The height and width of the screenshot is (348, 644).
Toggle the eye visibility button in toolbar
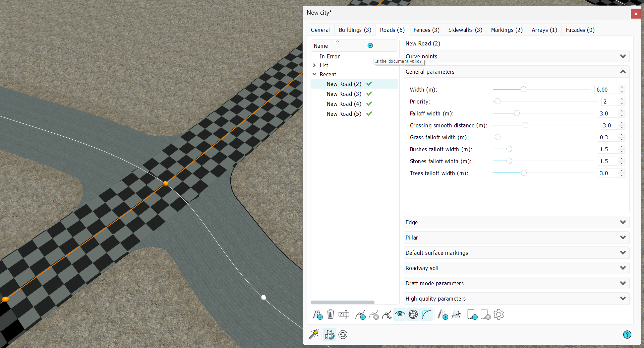[x=400, y=314]
